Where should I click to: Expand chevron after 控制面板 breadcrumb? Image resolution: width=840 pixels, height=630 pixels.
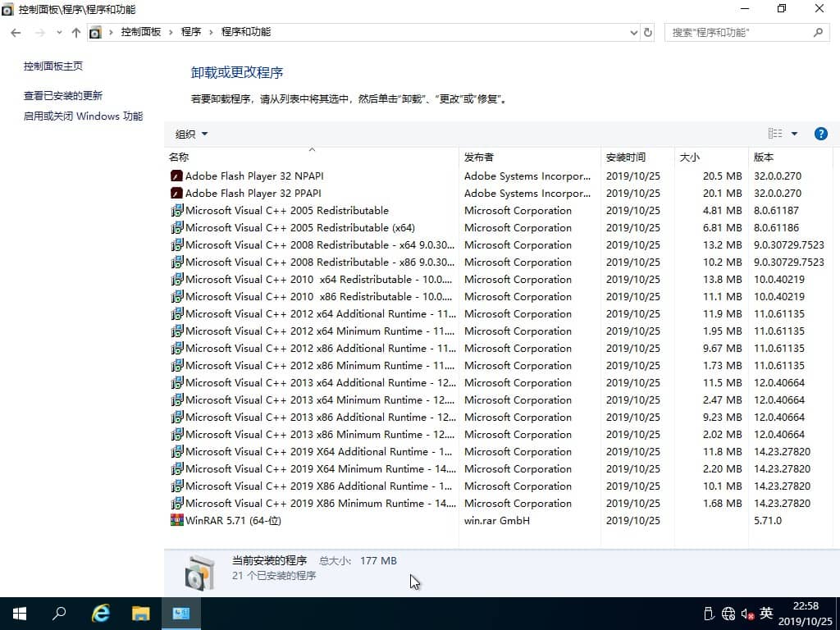(x=171, y=33)
